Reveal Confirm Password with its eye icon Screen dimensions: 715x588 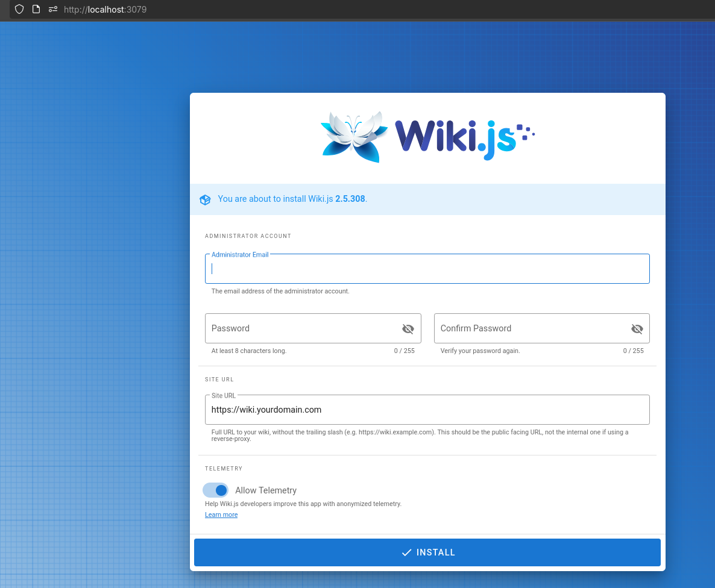coord(637,328)
